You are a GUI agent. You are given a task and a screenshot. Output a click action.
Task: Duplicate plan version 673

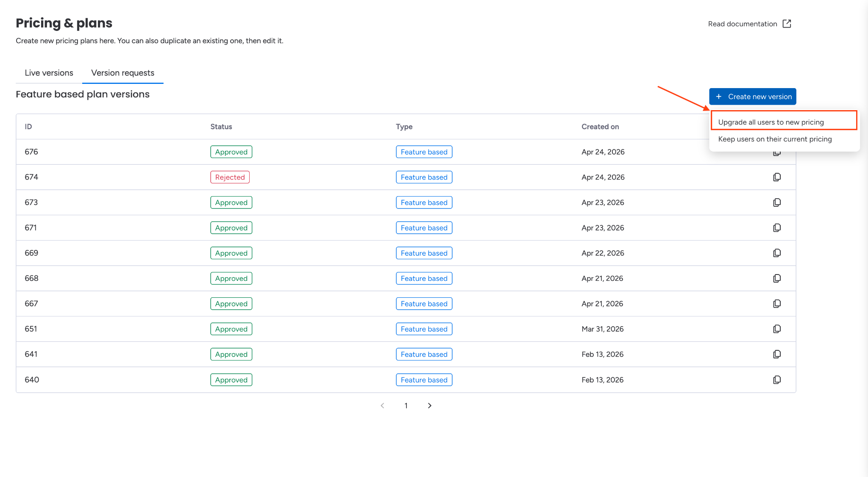[x=776, y=202]
